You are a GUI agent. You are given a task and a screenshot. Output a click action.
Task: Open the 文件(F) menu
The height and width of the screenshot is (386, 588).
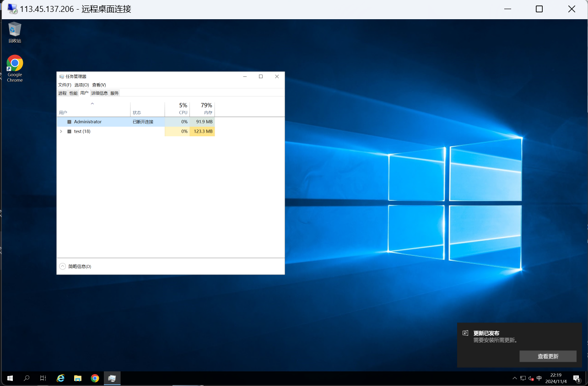(65, 85)
